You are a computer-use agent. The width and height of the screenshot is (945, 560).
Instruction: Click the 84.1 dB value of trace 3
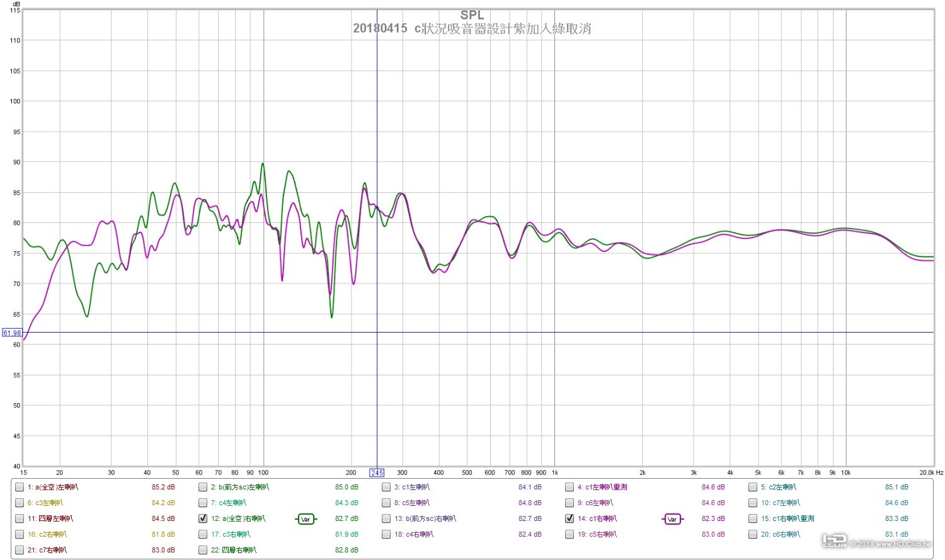pos(530,487)
